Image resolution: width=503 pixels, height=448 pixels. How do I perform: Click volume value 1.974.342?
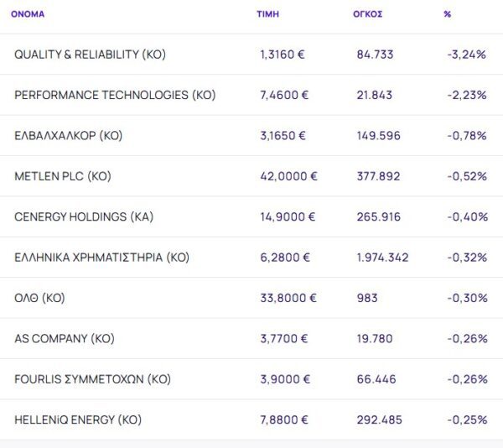pyautogui.click(x=382, y=257)
